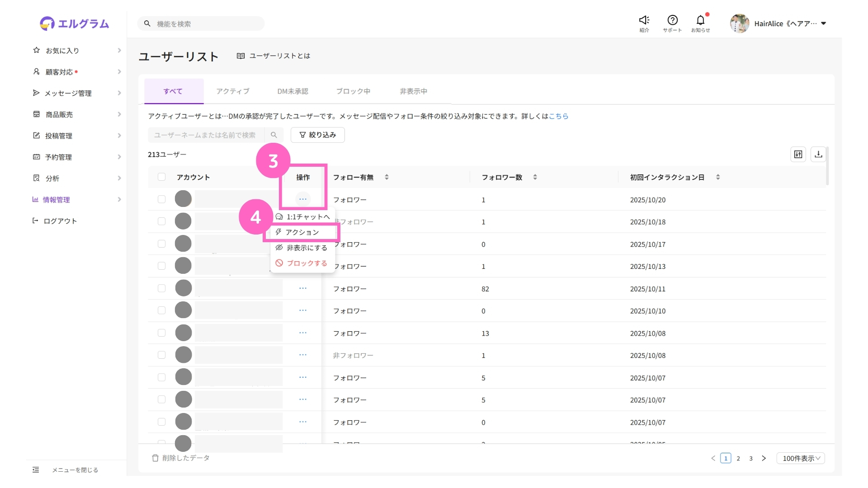Sort by フォロワー数 column arrows
The image size is (868, 488).
(535, 177)
